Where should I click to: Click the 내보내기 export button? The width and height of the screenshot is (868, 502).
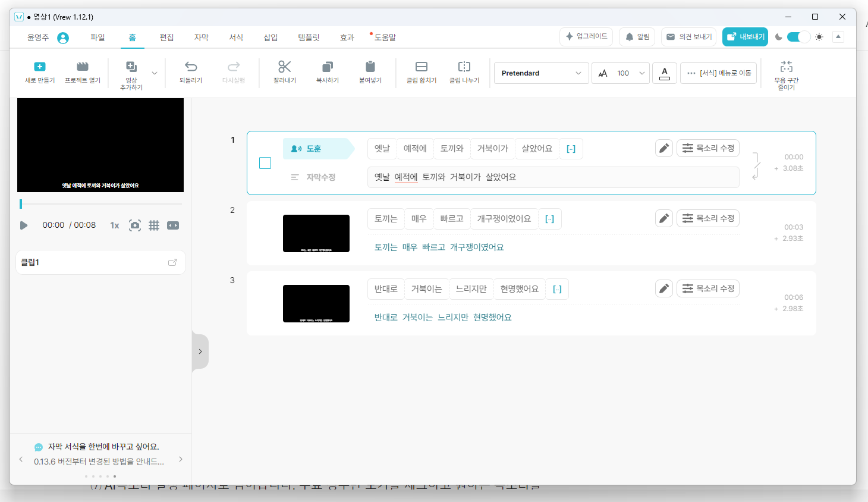pos(745,37)
